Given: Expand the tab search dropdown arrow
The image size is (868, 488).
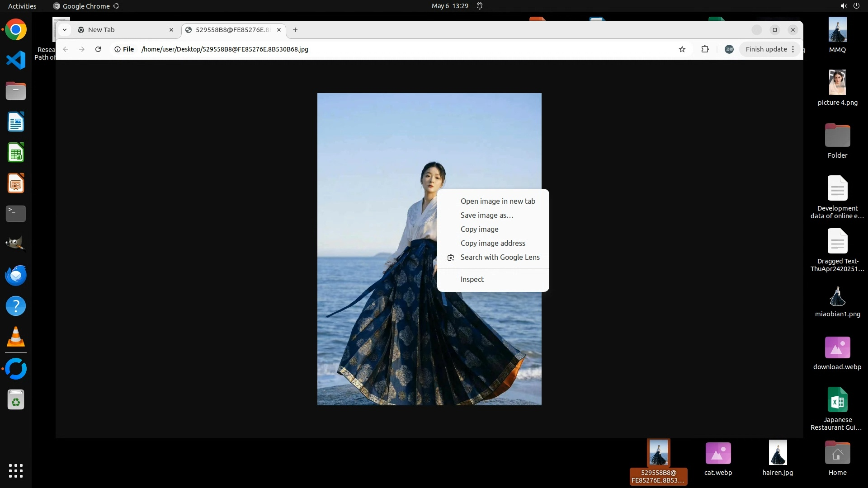Looking at the screenshot, I should [65, 30].
